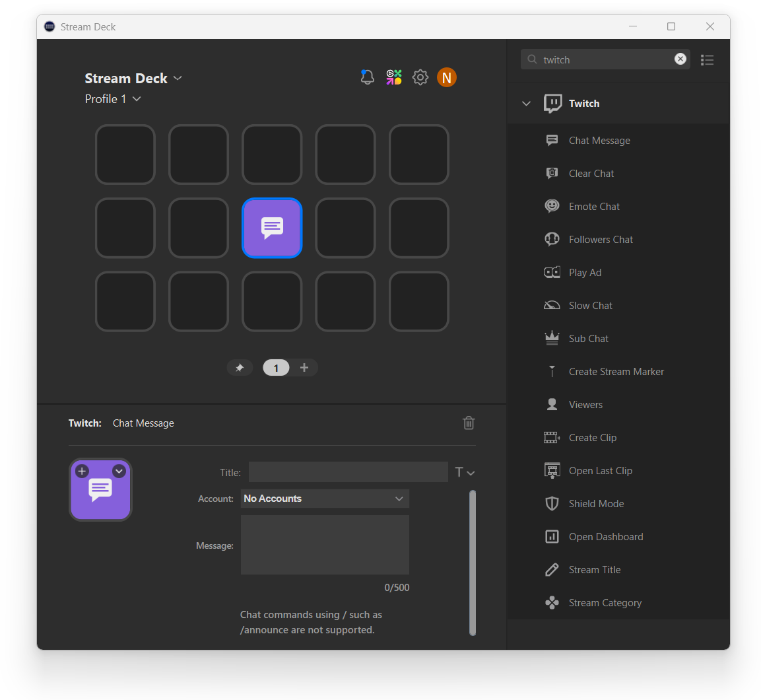This screenshot has height=700, width=761.
Task: Click the Stream Title pencil icon
Action: click(x=552, y=569)
